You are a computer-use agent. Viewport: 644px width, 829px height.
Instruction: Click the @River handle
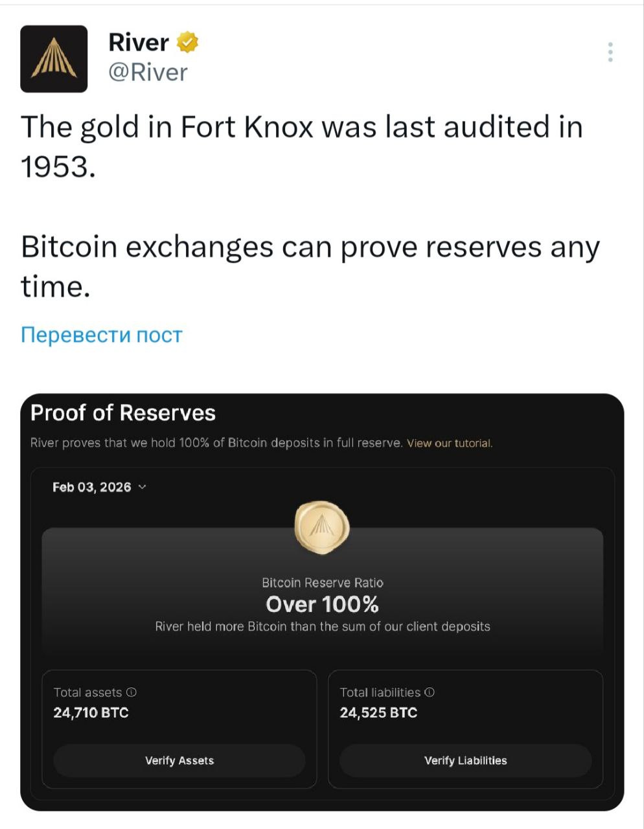pos(148,72)
